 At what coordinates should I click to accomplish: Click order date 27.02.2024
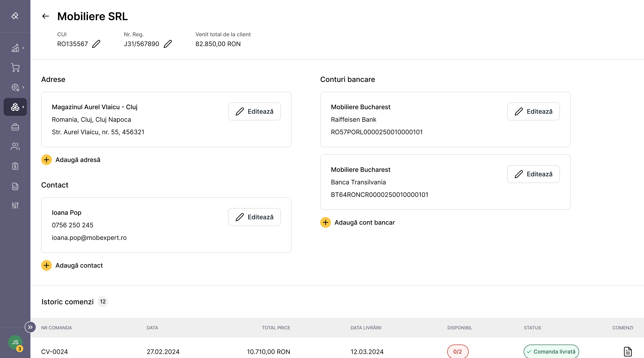[x=163, y=352]
